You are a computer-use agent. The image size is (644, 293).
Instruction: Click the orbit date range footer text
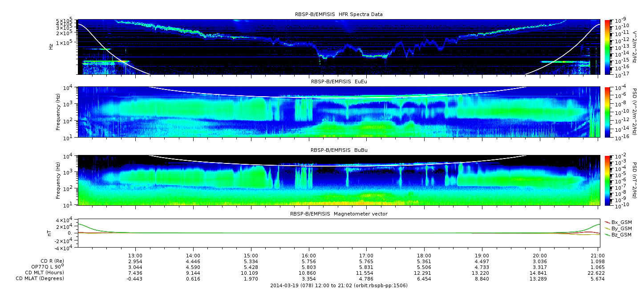[x=339, y=285]
